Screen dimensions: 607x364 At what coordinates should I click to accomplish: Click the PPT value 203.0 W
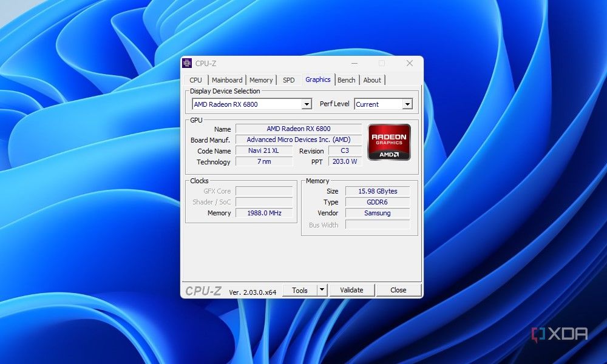coord(345,161)
